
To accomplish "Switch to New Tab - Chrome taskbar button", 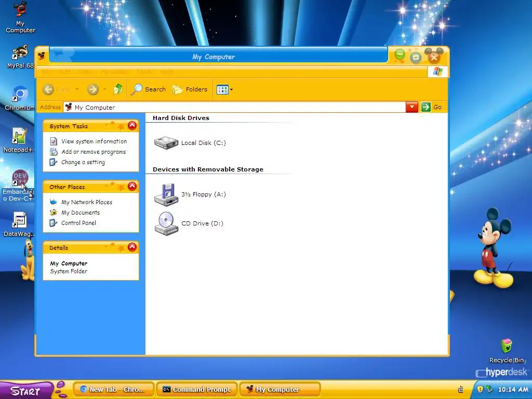I will [114, 390].
